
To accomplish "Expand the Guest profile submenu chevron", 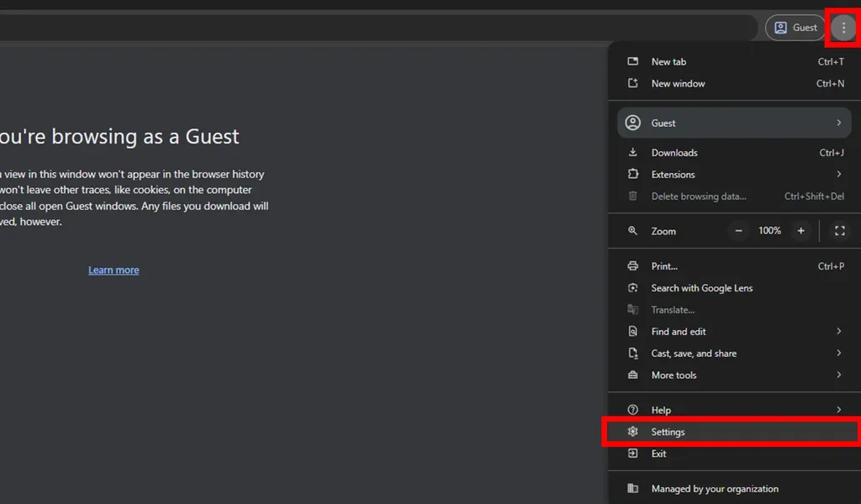I will [838, 123].
